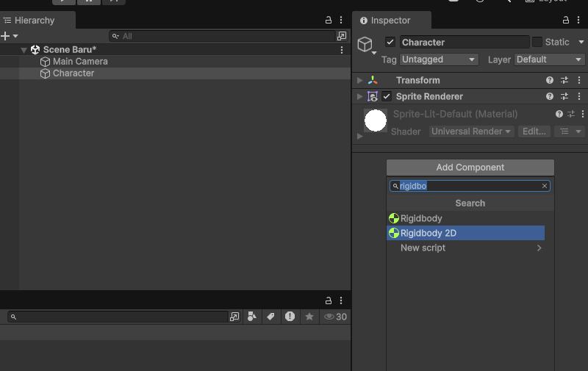
Task: Open the material help reference icon
Action: pyautogui.click(x=559, y=114)
